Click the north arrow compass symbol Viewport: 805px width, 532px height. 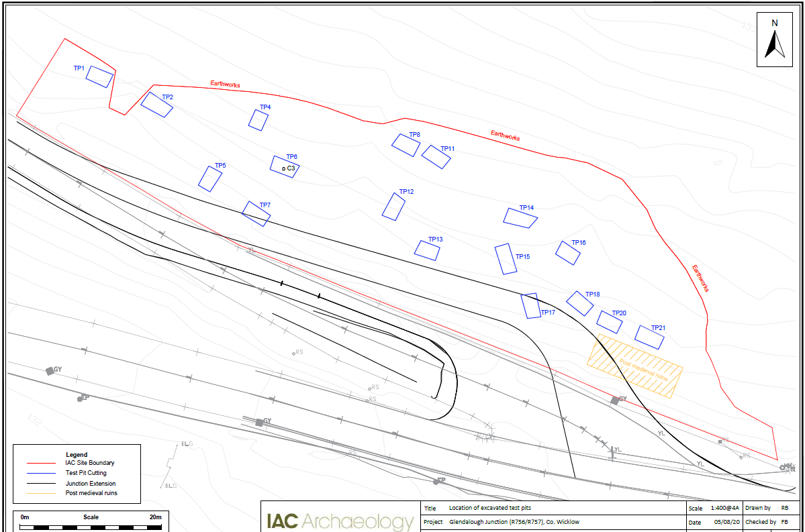[x=775, y=46]
